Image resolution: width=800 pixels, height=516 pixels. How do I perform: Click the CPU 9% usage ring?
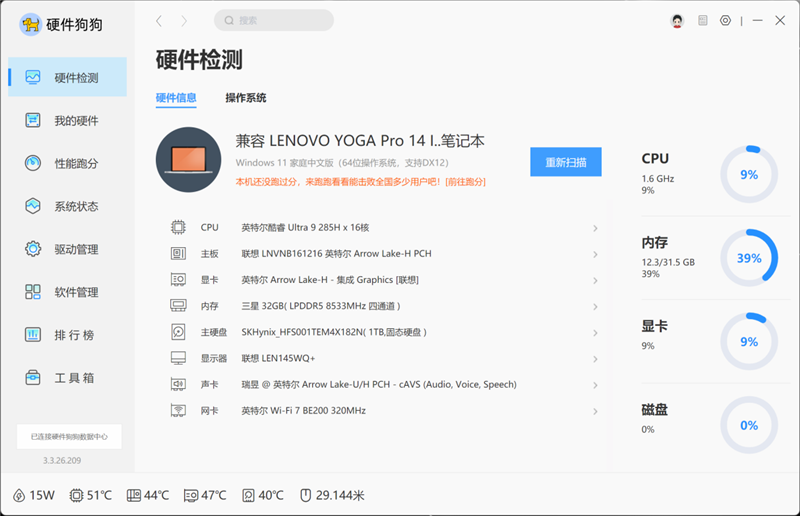pos(749,175)
